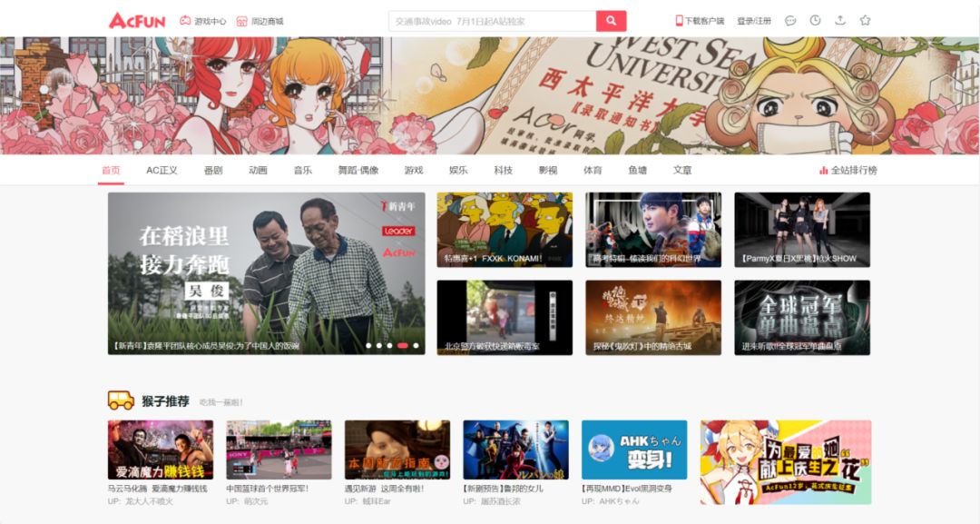This screenshot has width=980, height=524.
Task: Open the 全站排行榜 ranking link
Action: (x=854, y=170)
